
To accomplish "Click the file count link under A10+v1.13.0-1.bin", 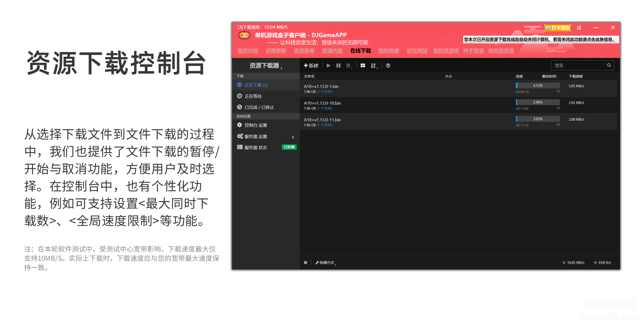I will coord(324,92).
